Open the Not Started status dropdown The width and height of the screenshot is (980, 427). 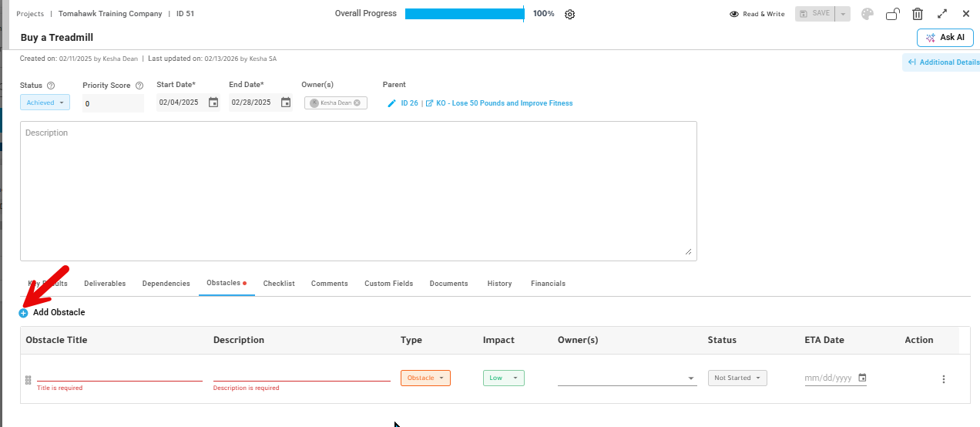coord(737,378)
